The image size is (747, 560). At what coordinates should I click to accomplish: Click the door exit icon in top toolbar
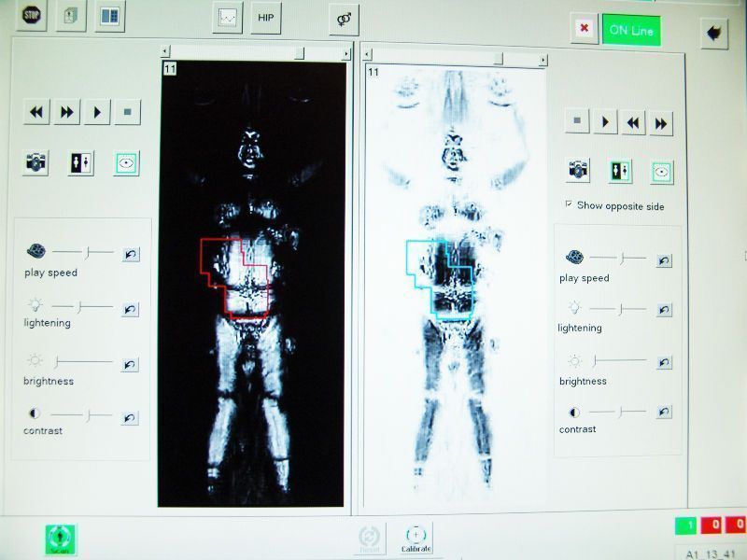71,16
